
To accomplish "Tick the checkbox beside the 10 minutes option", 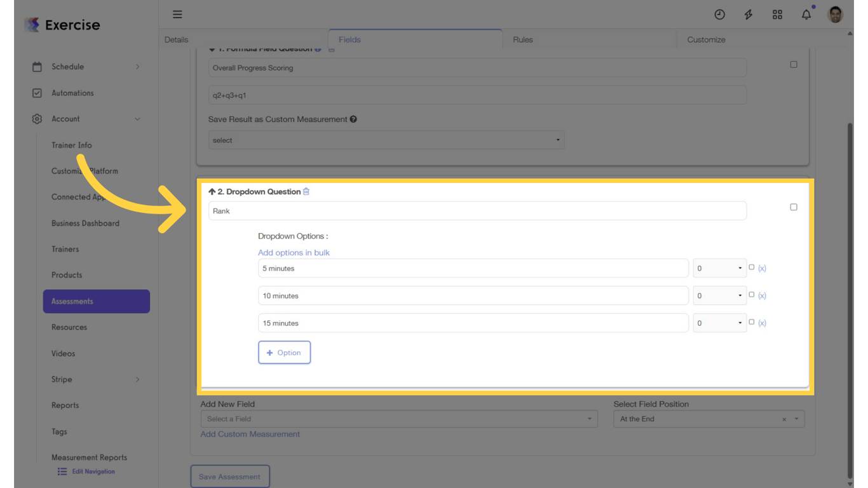I will [x=752, y=294].
